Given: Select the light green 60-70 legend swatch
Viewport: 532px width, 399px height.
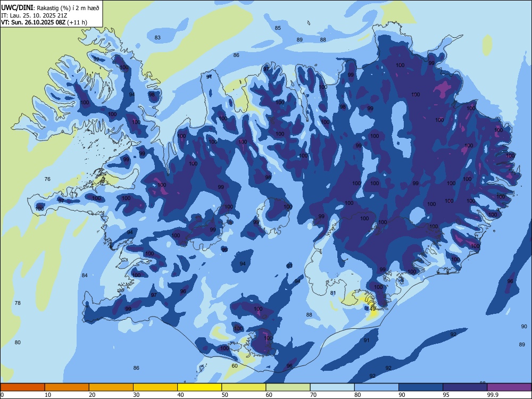Looking at the screenshot, I should [x=288, y=387].
